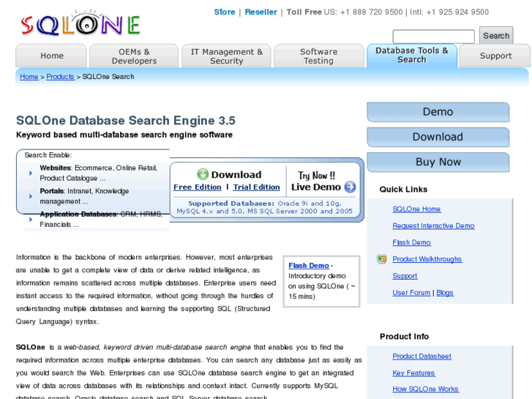Screen dimensions: 532x399
Task: Click the 'Toll Free' phone number text
Action: click(x=387, y=12)
